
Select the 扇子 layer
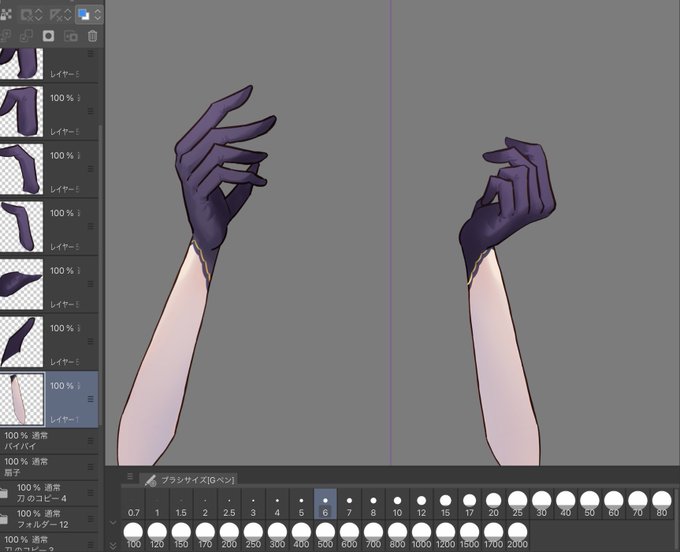click(49, 467)
